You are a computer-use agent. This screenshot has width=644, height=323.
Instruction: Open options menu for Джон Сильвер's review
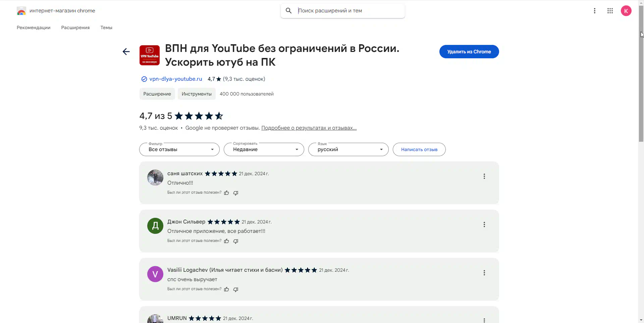[x=484, y=224]
